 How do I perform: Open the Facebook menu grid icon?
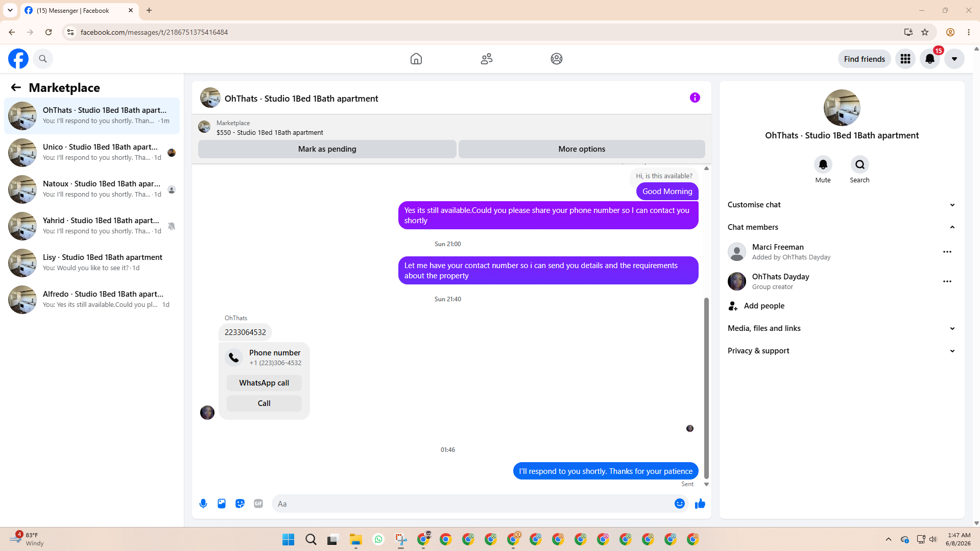(x=905, y=59)
